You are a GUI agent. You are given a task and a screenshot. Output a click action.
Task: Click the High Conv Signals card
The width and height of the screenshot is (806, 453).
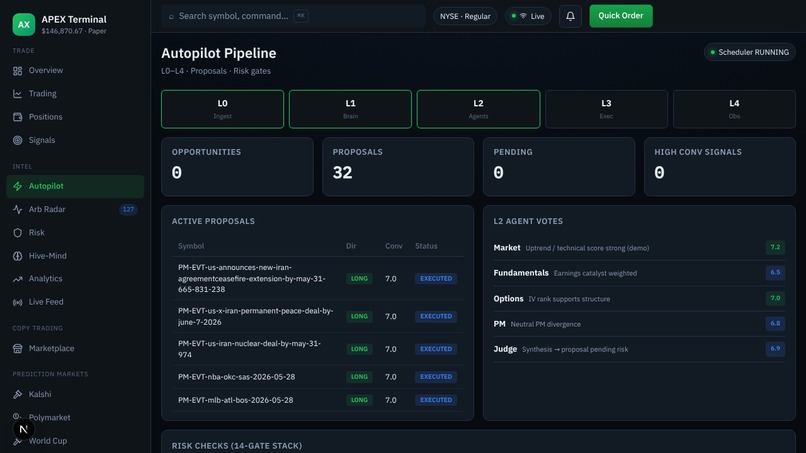coord(720,167)
